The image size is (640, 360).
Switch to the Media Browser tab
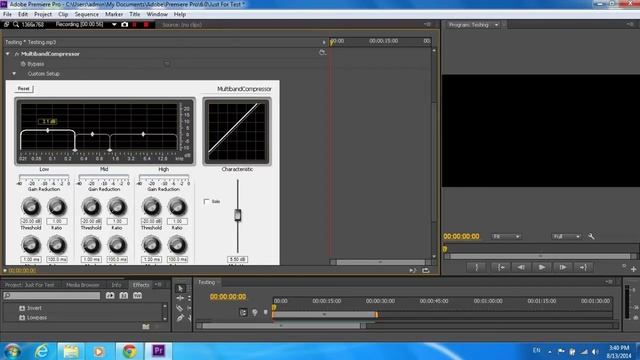(82, 285)
